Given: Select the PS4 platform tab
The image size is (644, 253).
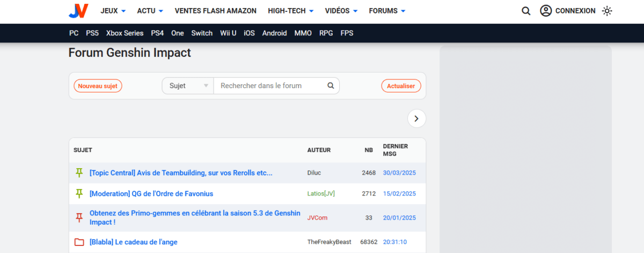Looking at the screenshot, I should click(157, 33).
